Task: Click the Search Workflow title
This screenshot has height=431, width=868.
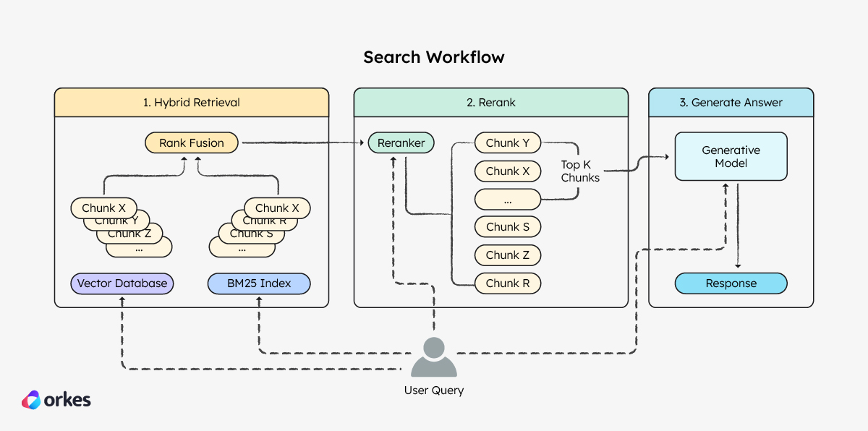Action: tap(434, 57)
